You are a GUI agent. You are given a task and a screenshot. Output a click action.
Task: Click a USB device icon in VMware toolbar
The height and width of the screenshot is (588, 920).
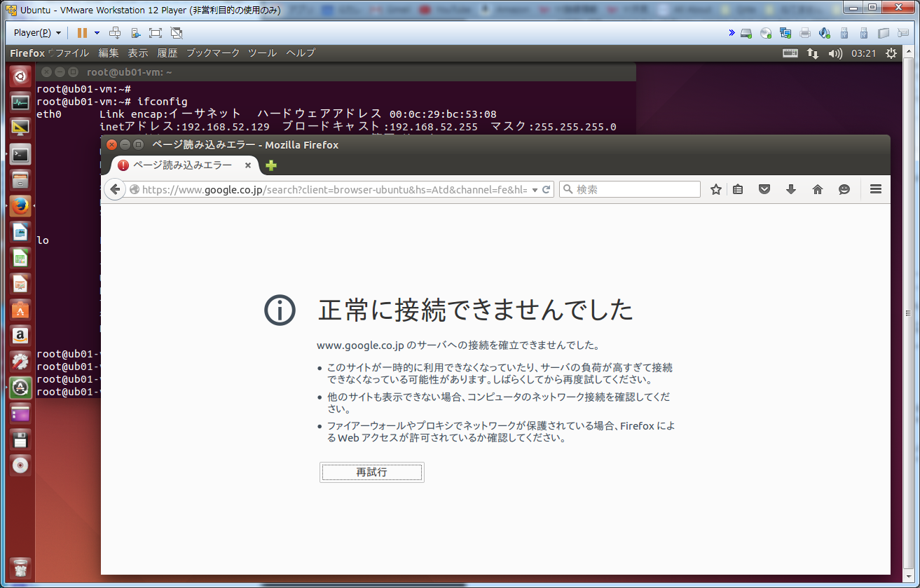click(x=844, y=32)
